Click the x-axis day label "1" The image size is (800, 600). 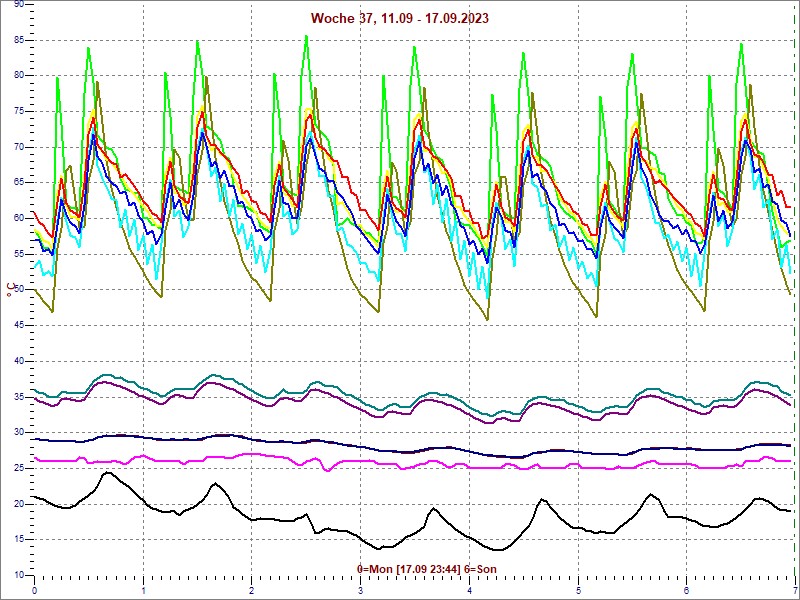[143, 591]
